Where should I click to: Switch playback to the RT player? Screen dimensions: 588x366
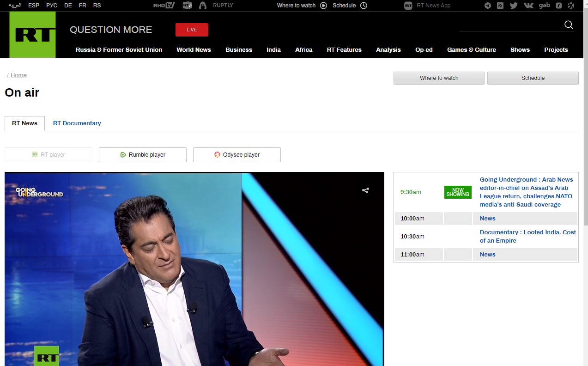tap(48, 154)
